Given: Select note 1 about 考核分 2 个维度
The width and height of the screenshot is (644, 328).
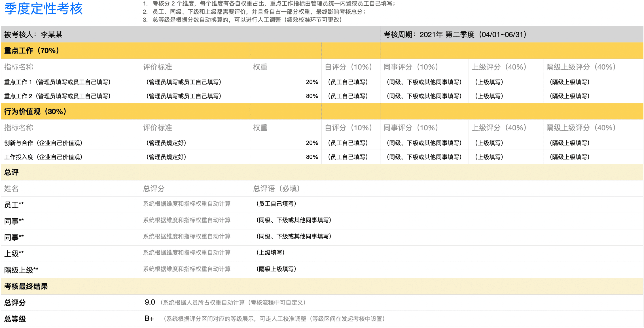Looking at the screenshot, I should (x=269, y=4).
